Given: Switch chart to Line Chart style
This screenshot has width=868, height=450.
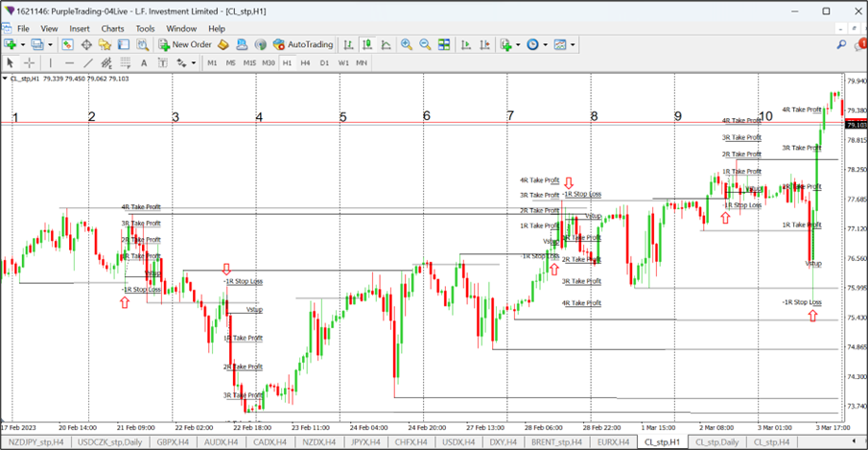Looking at the screenshot, I should pos(386,44).
